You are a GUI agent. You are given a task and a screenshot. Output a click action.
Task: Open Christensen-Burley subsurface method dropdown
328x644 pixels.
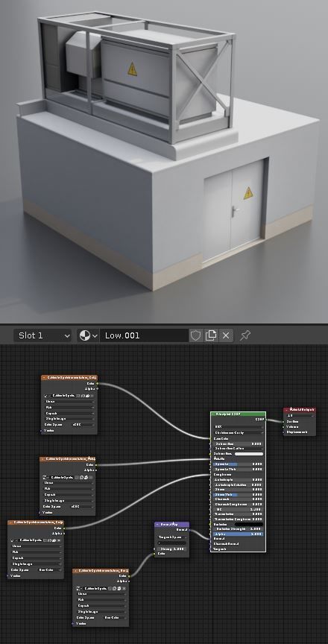pyautogui.click(x=239, y=433)
